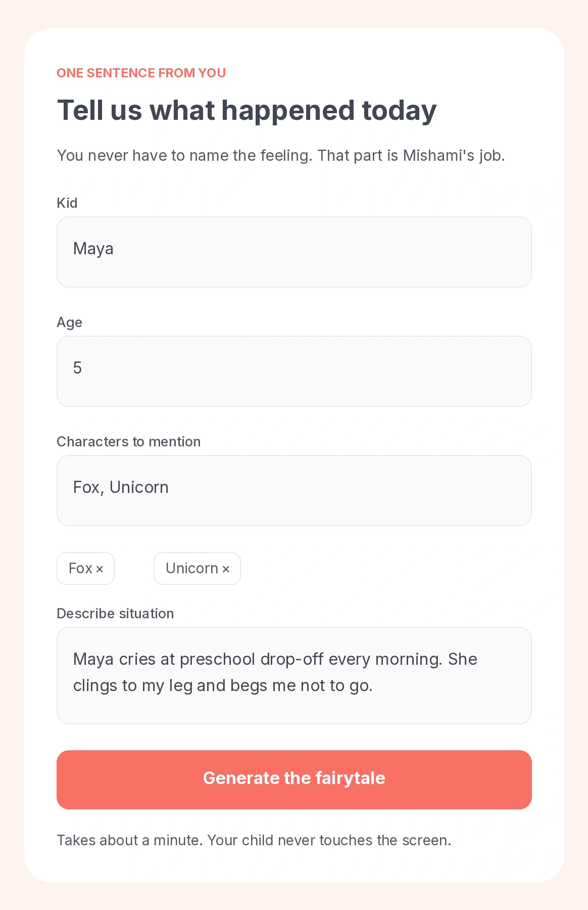
Task: Click the ONE SENTENCE FROM YOU eyebrow text
Action: click(x=141, y=73)
